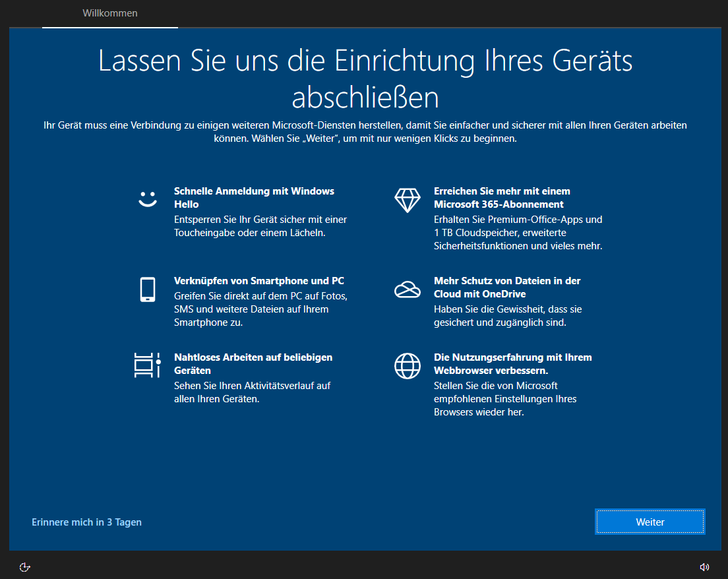The width and height of the screenshot is (728, 579).
Task: Click 'Erreichen Sie mehr mit einem Microsoft 365-Abonnement' heading
Action: point(502,198)
